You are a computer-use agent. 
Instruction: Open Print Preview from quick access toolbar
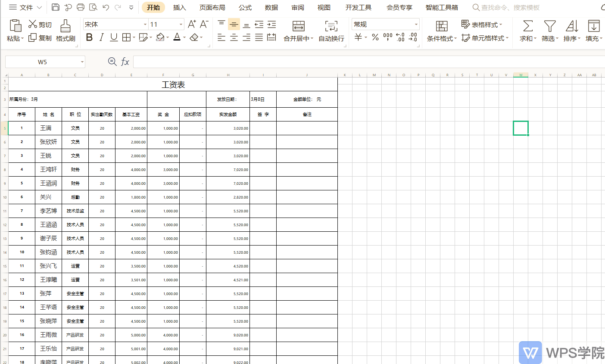click(93, 7)
